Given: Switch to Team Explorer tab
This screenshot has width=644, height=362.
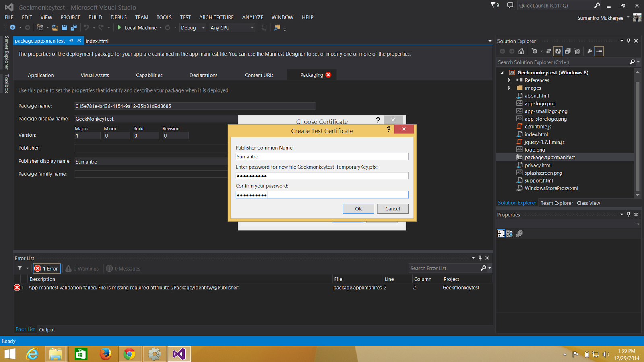Looking at the screenshot, I should [x=557, y=203].
